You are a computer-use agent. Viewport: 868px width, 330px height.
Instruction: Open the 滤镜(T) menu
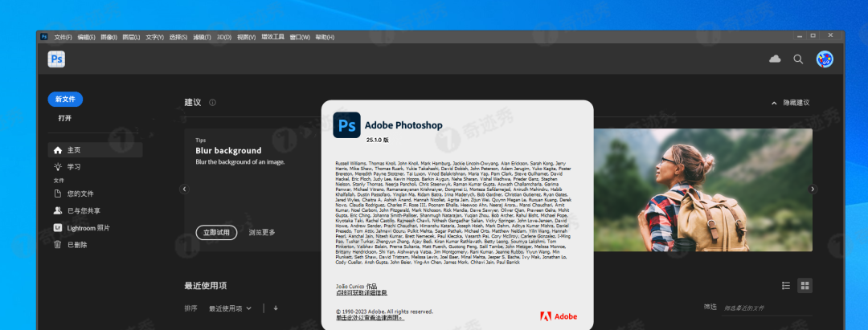[202, 37]
